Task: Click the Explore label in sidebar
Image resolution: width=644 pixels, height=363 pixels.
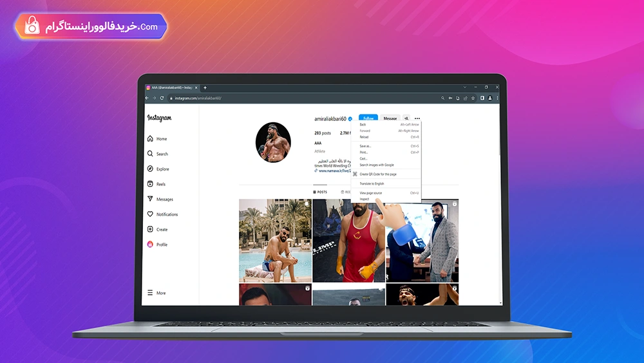Action: (163, 169)
